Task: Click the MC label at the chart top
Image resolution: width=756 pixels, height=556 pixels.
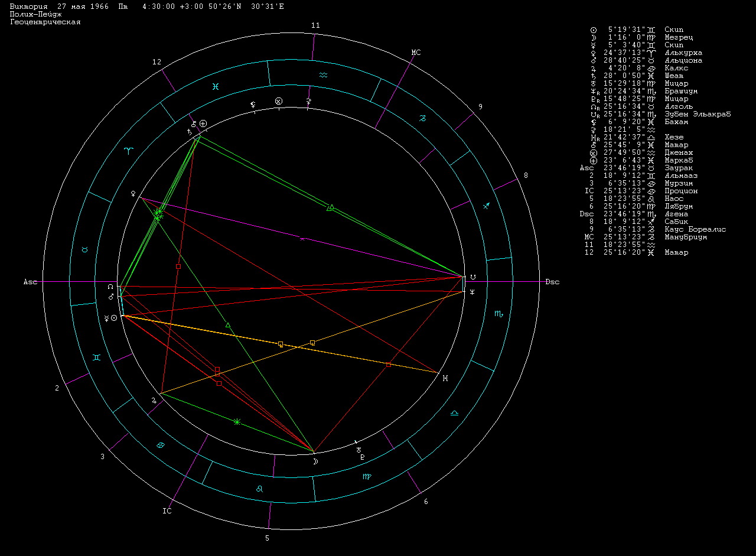Action: pyautogui.click(x=416, y=53)
